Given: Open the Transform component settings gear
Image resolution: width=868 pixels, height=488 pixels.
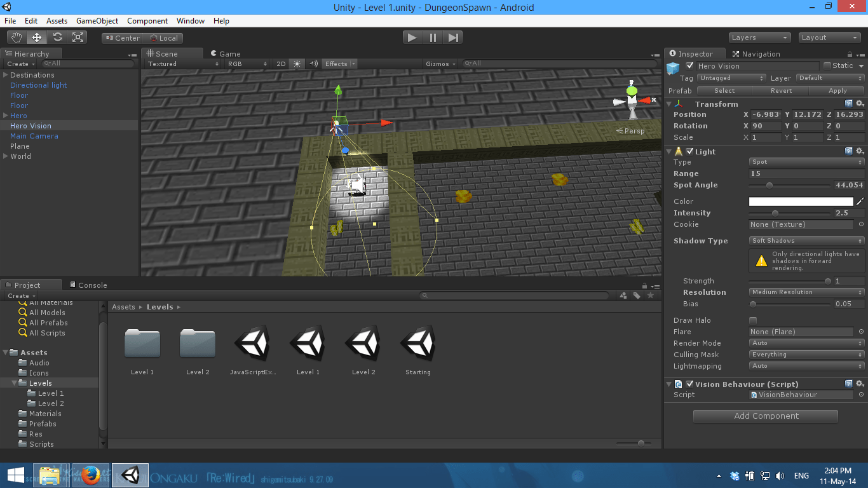Looking at the screenshot, I should (x=860, y=103).
